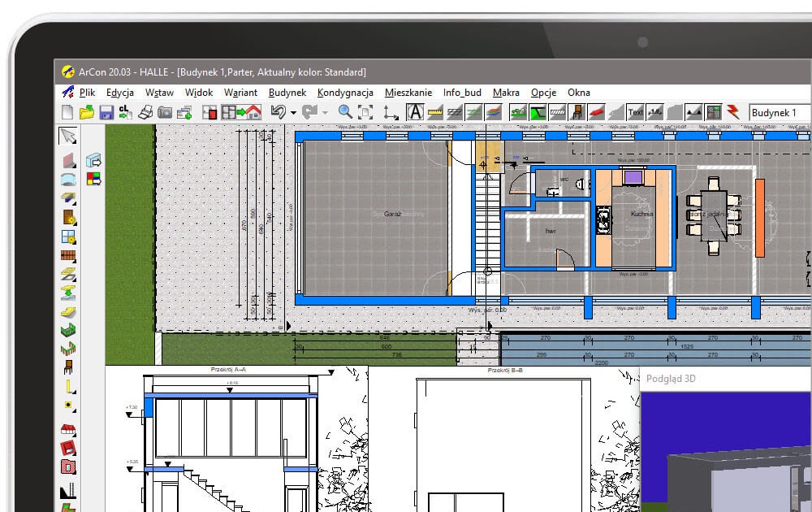Viewport: 812px width, 512px height.
Task: Click the camera snapshot icon
Action: [x=165, y=112]
